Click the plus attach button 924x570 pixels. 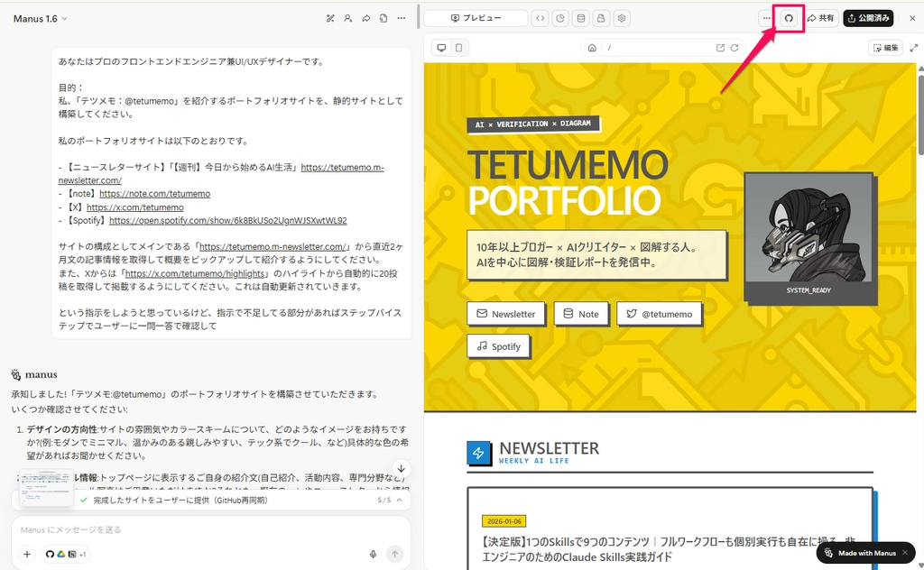[x=27, y=554]
